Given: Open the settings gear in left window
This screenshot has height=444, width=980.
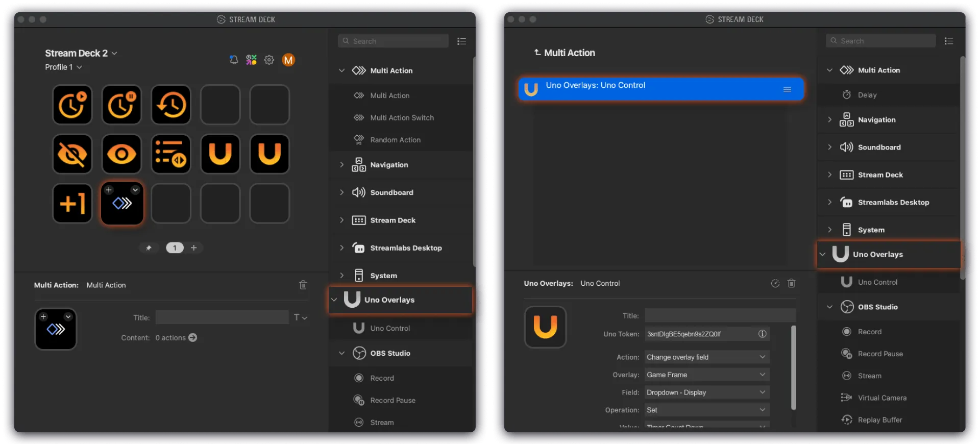Looking at the screenshot, I should [x=269, y=60].
